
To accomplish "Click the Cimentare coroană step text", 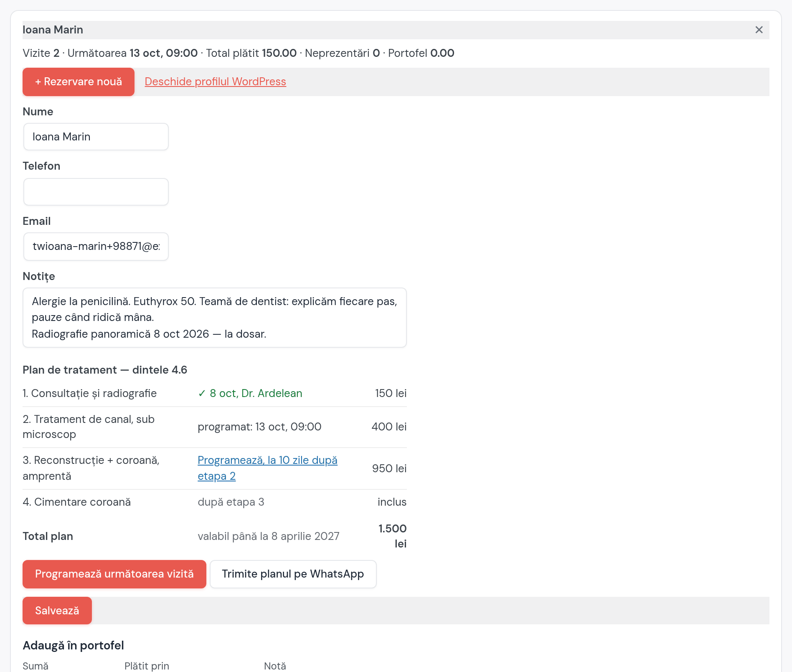I will click(77, 502).
